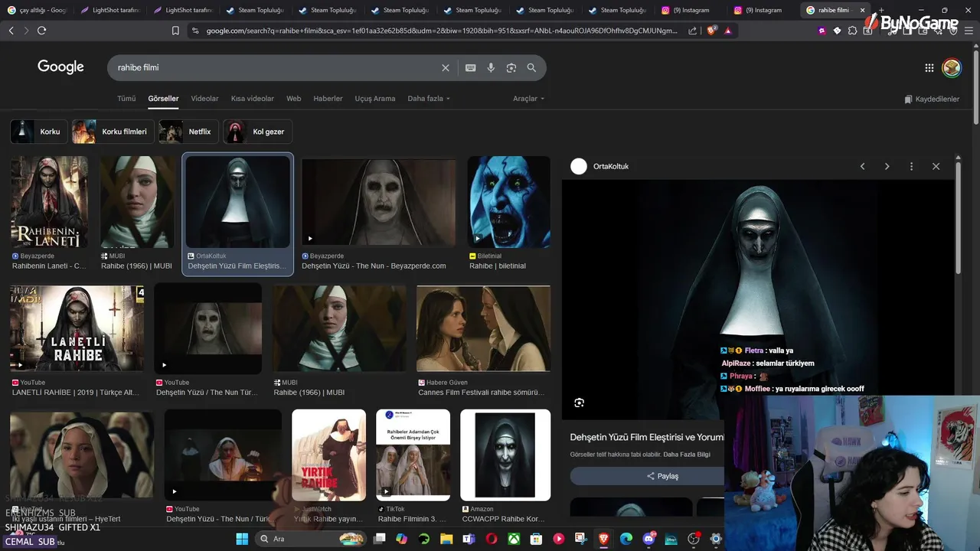Open the Windows Start menu
980x551 pixels.
pos(242,539)
